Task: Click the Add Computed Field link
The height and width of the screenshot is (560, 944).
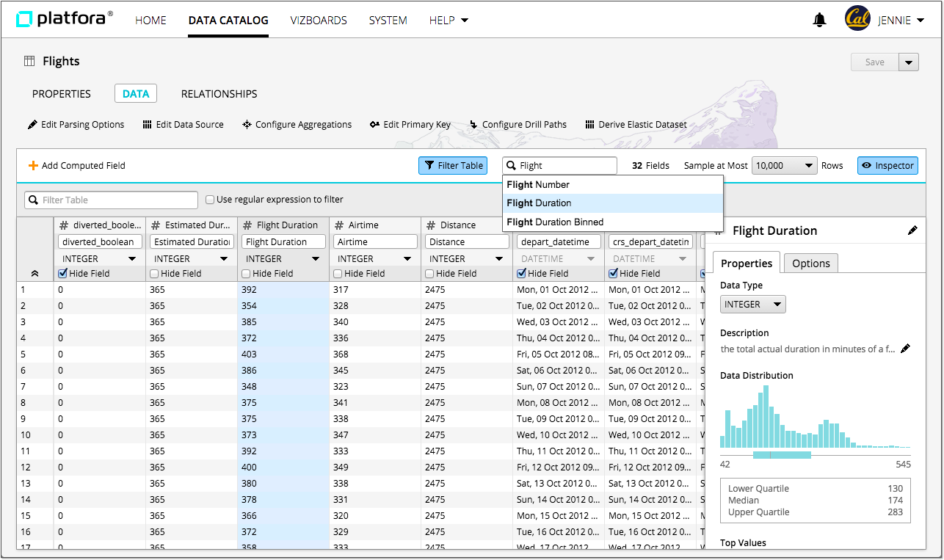Action: pos(83,166)
